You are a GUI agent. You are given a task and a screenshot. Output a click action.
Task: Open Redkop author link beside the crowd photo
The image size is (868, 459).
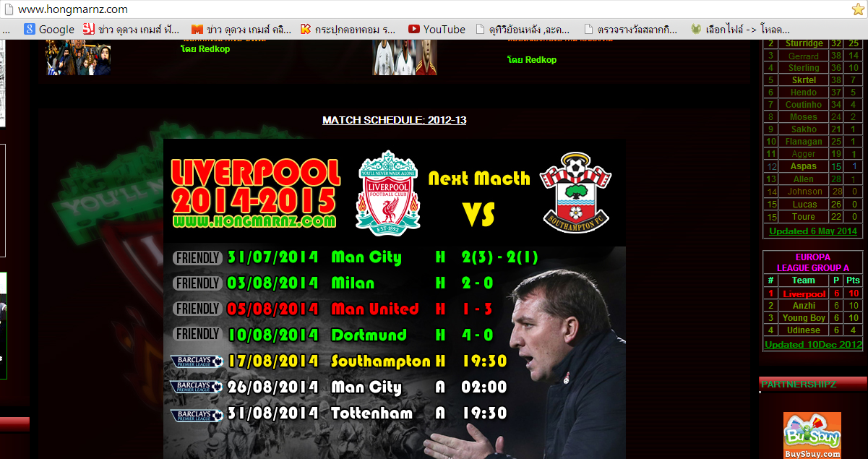(205, 49)
